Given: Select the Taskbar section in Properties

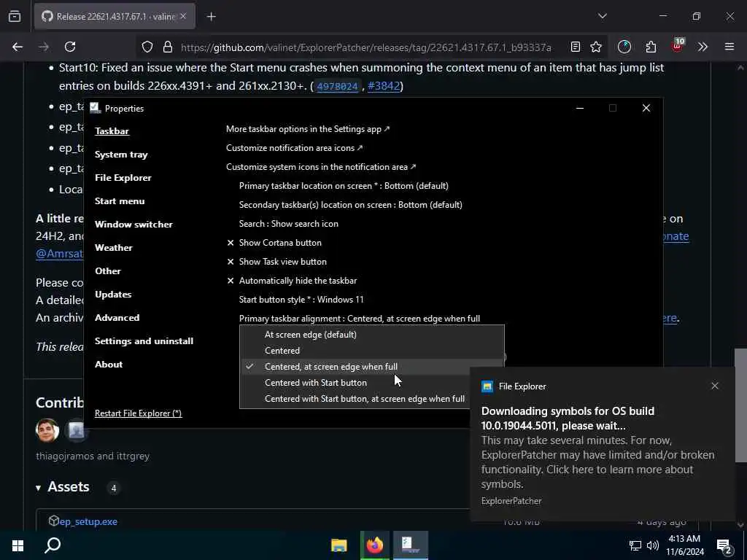Looking at the screenshot, I should pyautogui.click(x=112, y=131).
